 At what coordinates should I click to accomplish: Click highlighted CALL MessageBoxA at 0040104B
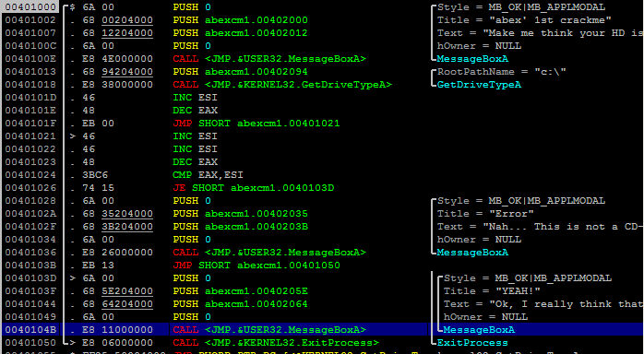[x=269, y=330]
